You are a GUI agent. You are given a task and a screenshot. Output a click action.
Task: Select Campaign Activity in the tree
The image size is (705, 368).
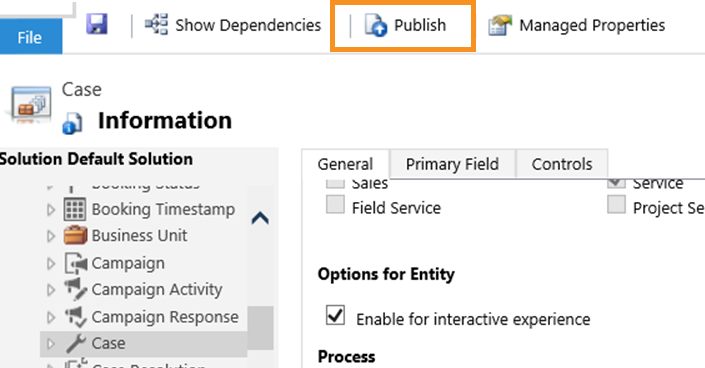coord(157,290)
